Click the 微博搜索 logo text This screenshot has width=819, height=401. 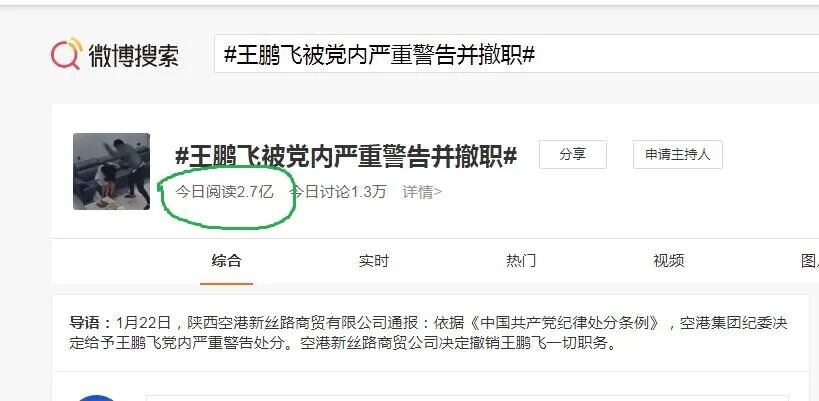click(134, 55)
